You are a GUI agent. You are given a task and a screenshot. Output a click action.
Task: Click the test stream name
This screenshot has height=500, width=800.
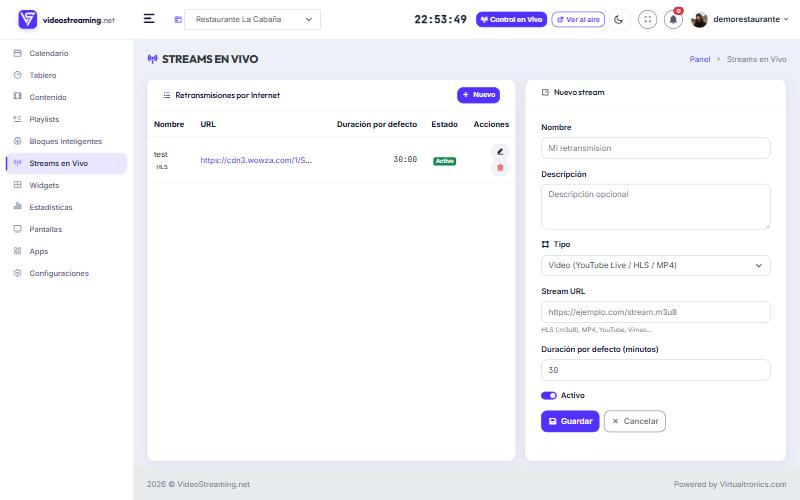point(161,154)
